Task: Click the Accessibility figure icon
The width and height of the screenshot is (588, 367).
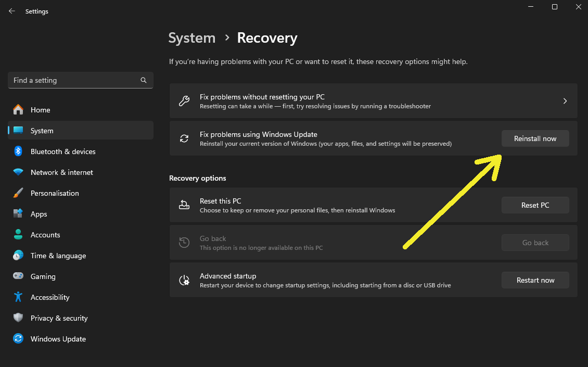Action: 18,297
